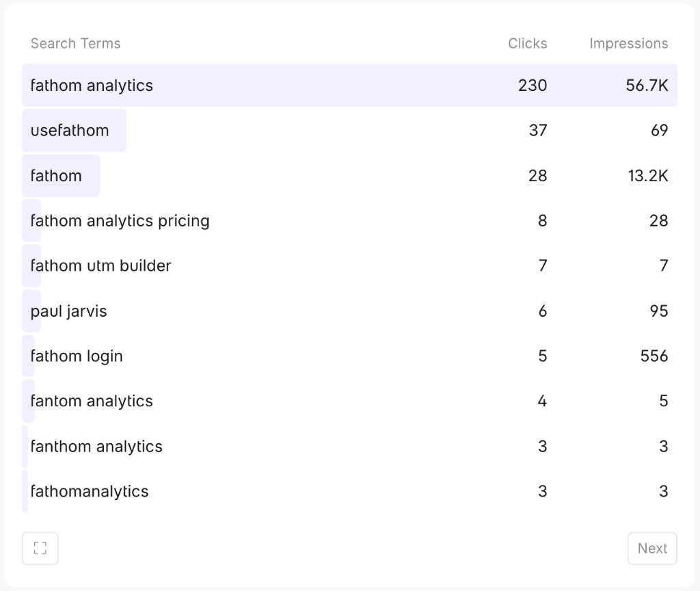Click the 56.7K impressions value
700x591 pixels.
(x=648, y=86)
